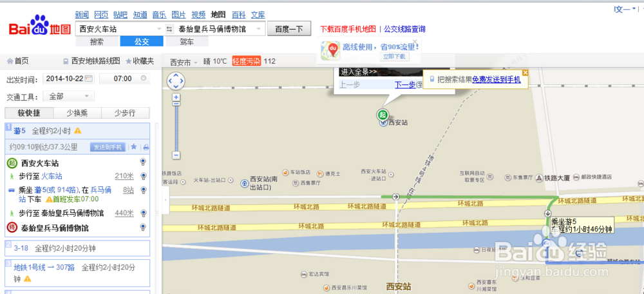
Task: Open the origin field dropdown arrow
Action: (x=160, y=29)
